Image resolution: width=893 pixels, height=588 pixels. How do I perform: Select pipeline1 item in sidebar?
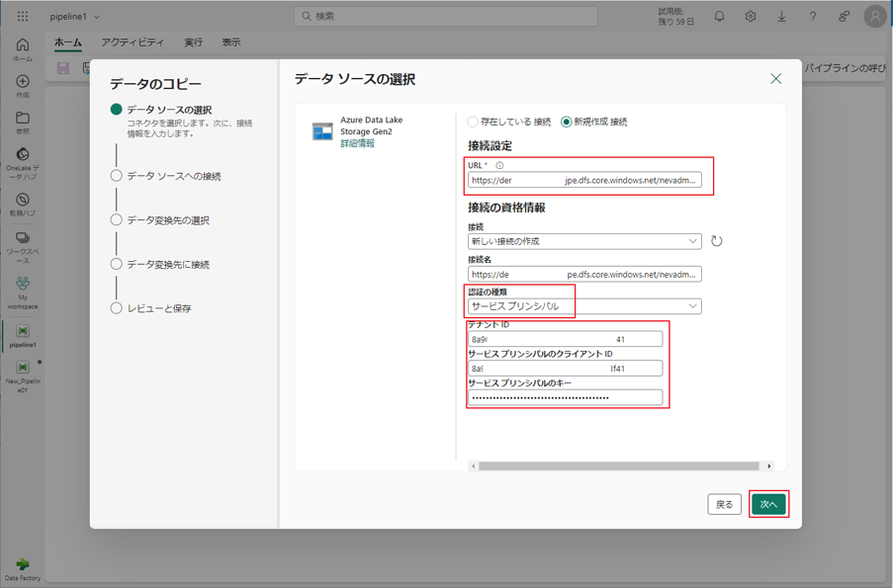coord(23,336)
